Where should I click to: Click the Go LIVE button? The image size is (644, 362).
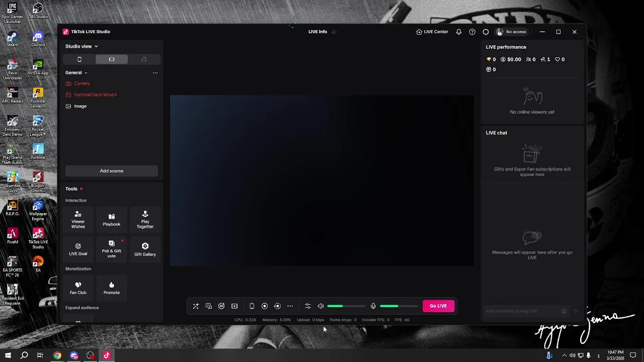(438, 306)
